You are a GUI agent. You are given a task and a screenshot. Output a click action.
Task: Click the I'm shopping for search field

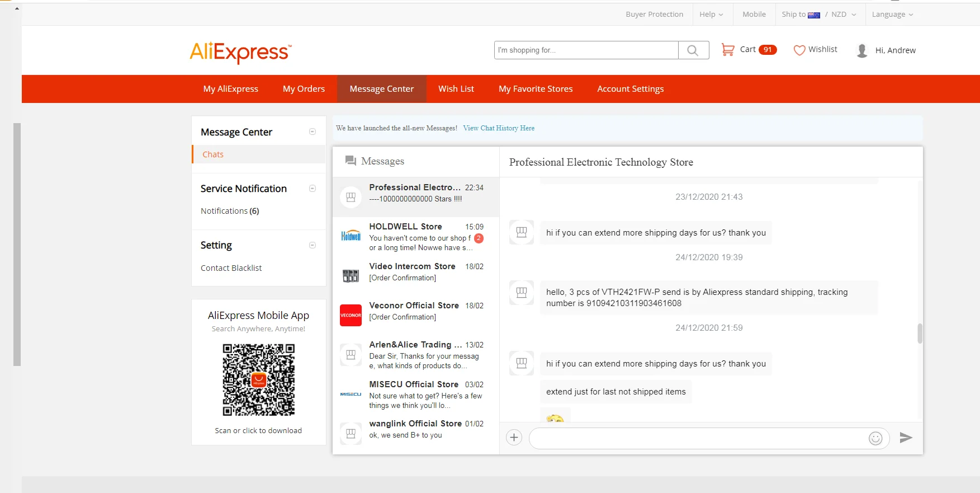pos(586,50)
